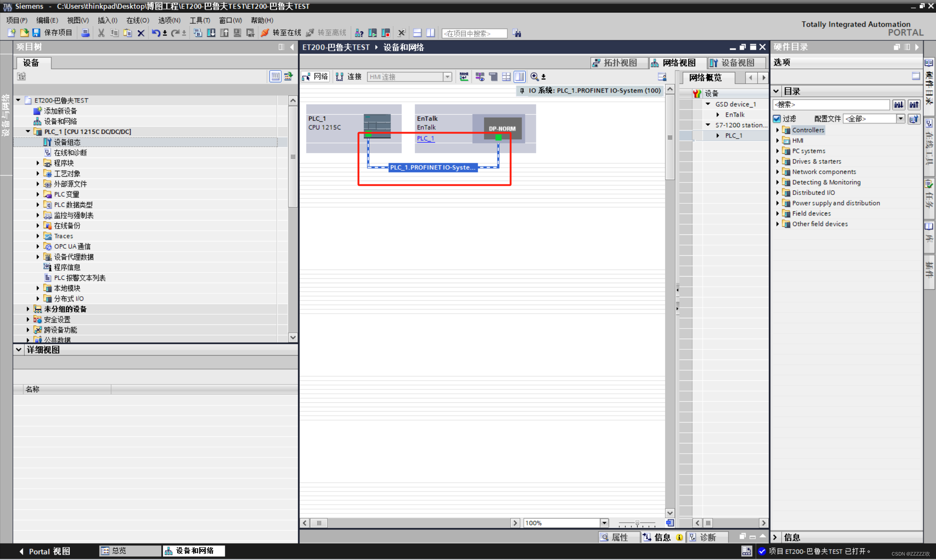Expand Controllers catalog folder

[x=778, y=130]
